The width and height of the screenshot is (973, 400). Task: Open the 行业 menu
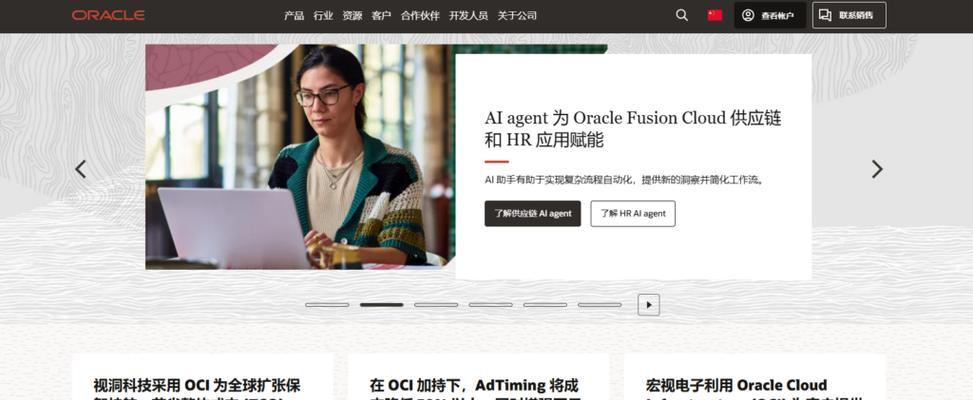coord(323,16)
